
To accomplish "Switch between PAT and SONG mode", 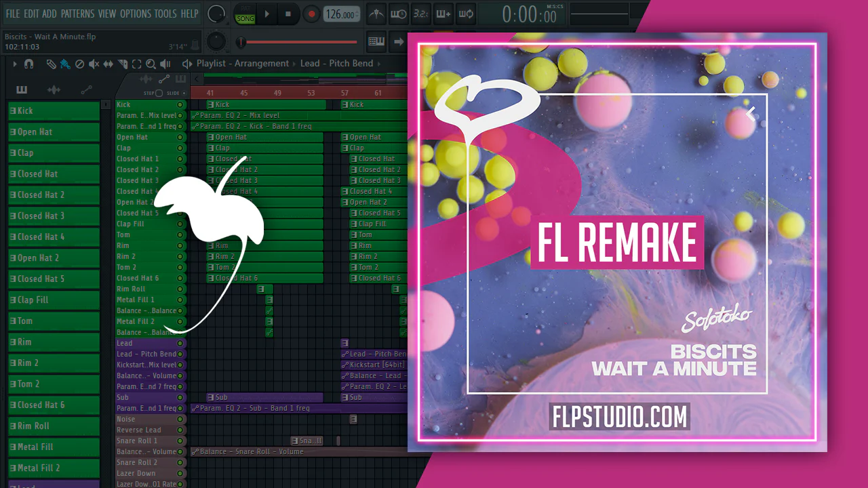I will 245,14.
